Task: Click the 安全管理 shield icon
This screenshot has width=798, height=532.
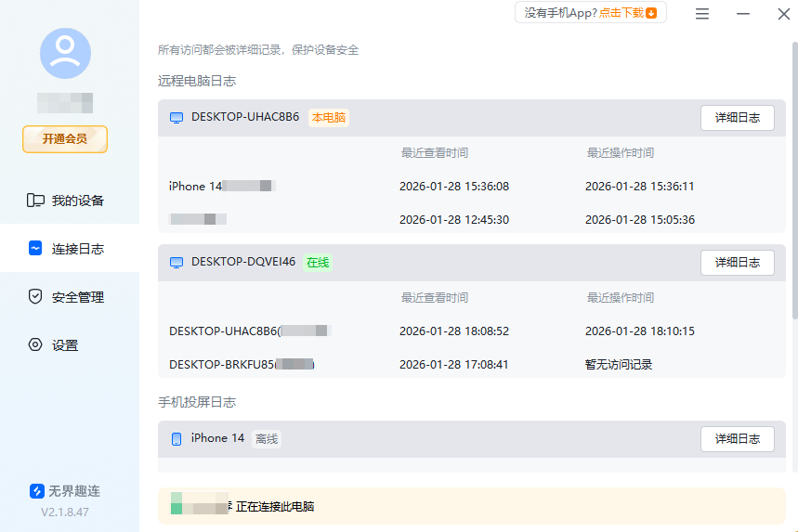Action: pyautogui.click(x=35, y=296)
